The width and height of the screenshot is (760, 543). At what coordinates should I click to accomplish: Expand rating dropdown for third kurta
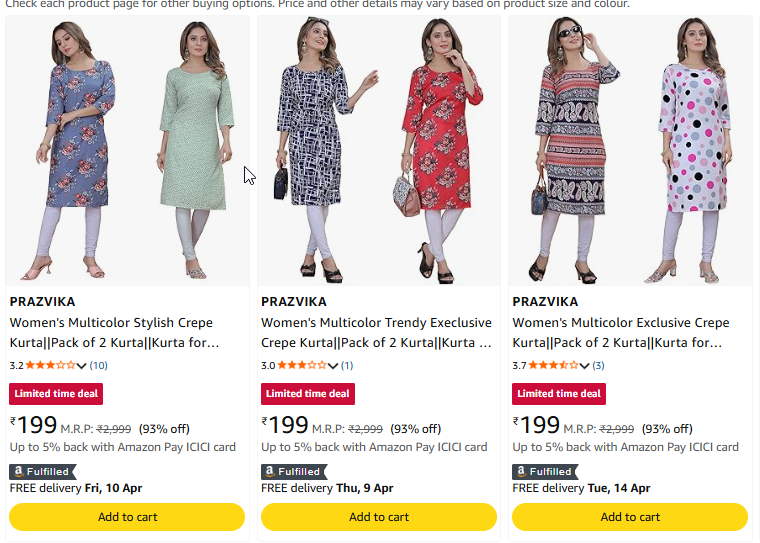[585, 366]
